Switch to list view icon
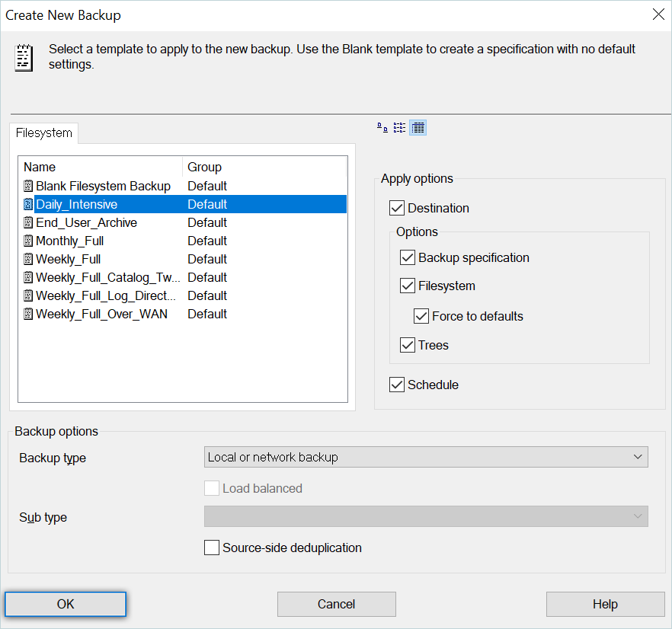The height and width of the screenshot is (629, 672). (399, 128)
